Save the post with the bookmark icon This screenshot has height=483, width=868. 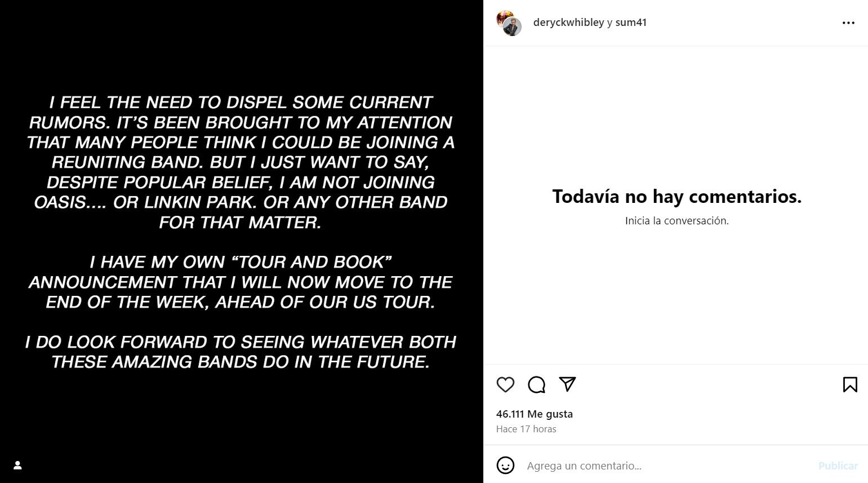click(x=850, y=384)
